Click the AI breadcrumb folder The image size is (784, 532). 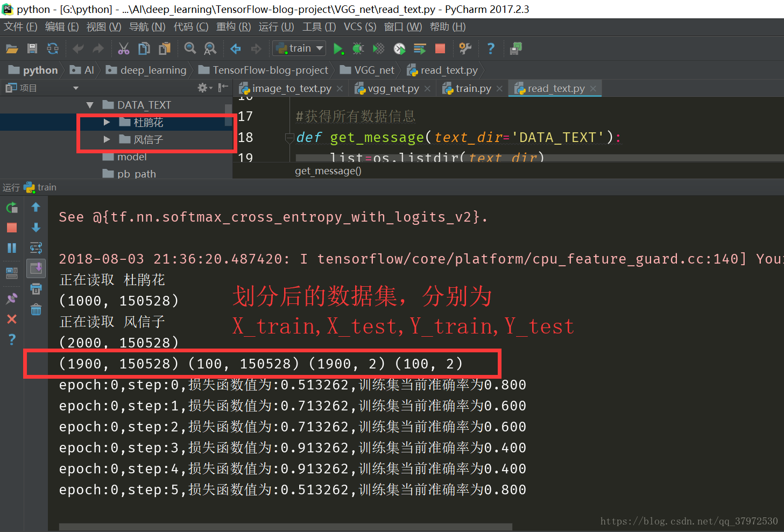point(82,70)
